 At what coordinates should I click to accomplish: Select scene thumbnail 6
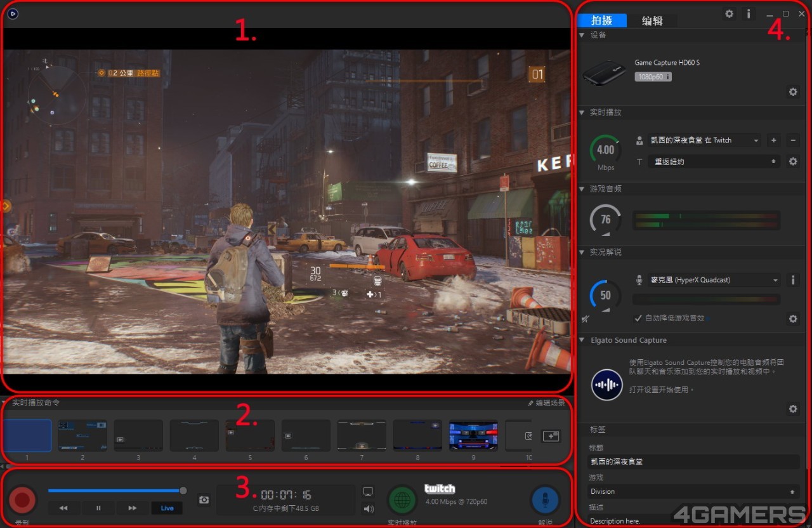click(306, 435)
